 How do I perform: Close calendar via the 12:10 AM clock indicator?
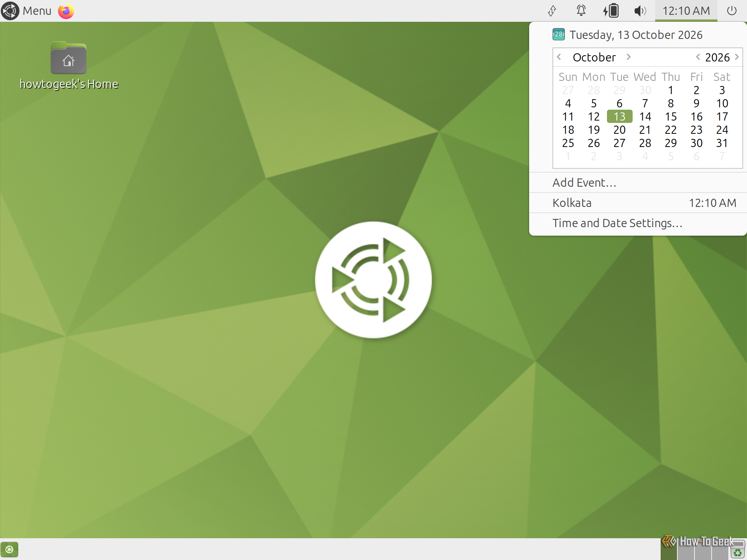point(686,11)
